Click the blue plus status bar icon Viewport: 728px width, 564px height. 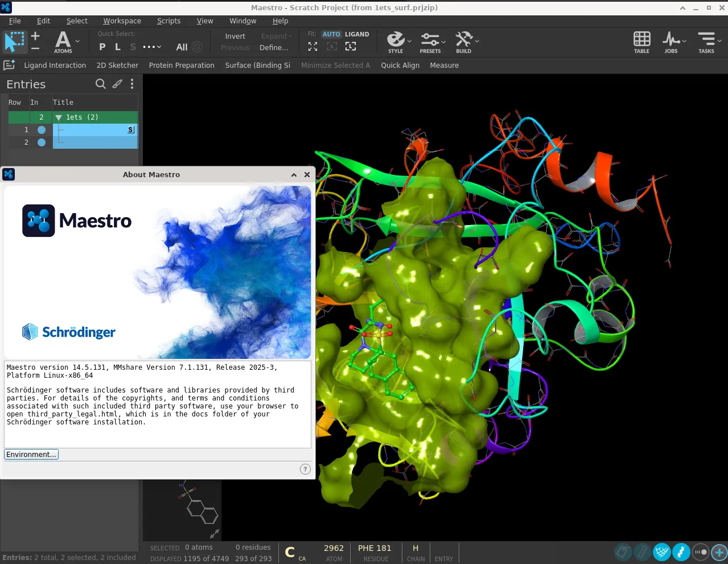[x=719, y=552]
